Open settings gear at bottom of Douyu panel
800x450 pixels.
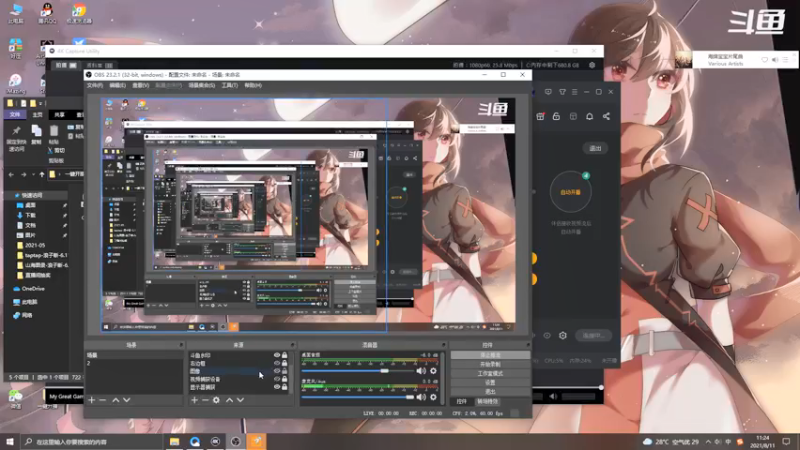[x=563, y=335]
